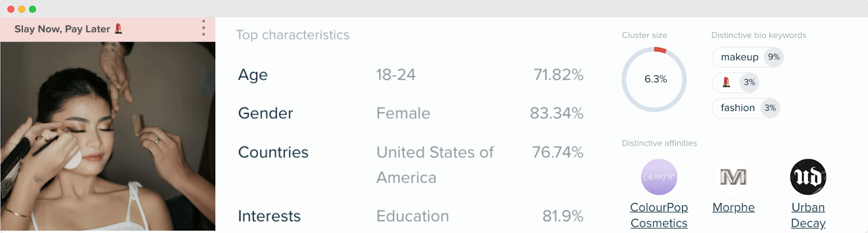The height and width of the screenshot is (233, 868).
Task: Click the Interests Education row
Action: coord(411,216)
